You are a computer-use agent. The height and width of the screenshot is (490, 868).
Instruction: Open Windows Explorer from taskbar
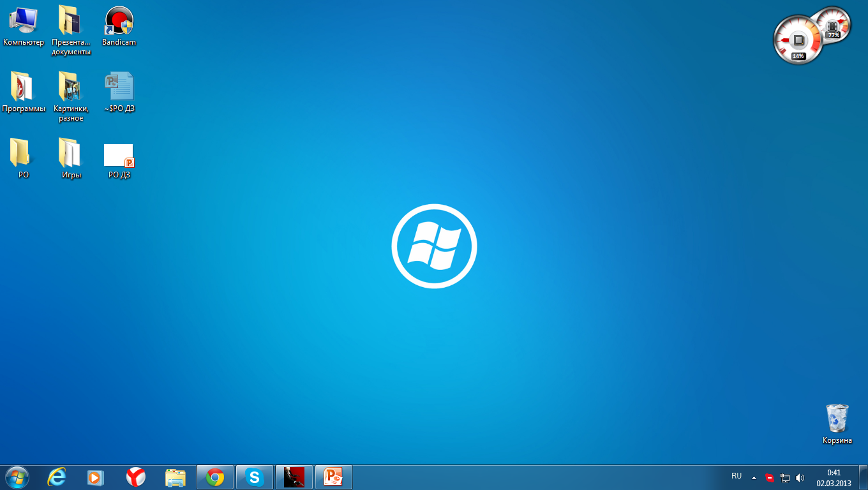(175, 477)
